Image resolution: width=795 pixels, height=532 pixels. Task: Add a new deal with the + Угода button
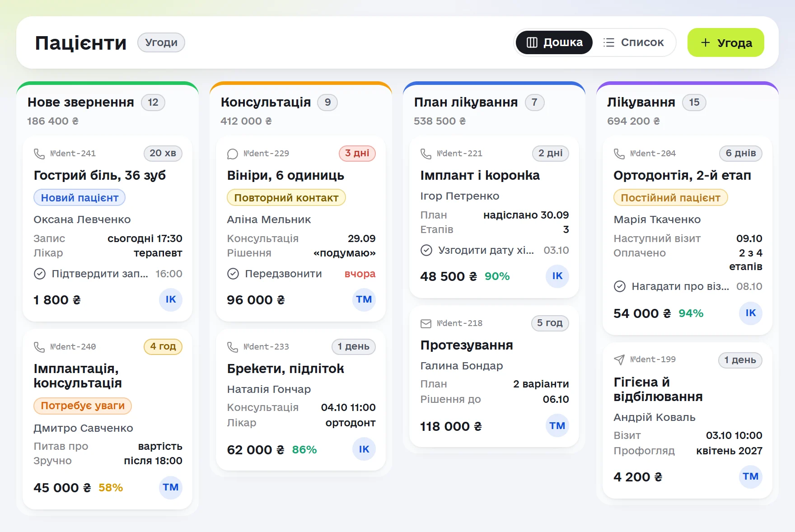(x=725, y=42)
